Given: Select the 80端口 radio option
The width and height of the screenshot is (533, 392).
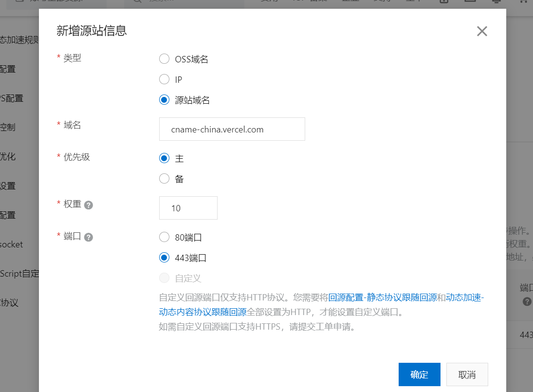Looking at the screenshot, I should pos(165,238).
